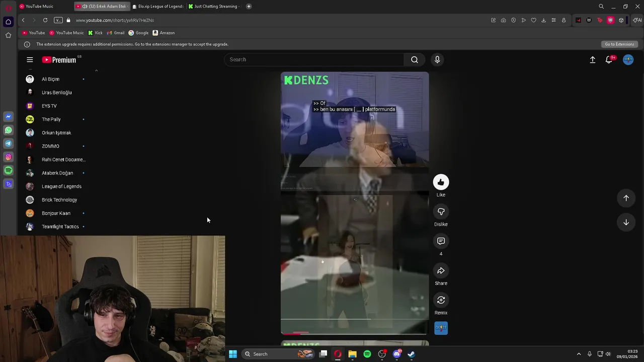
Task: Open League of Legends subscription channel
Action: point(55,186)
